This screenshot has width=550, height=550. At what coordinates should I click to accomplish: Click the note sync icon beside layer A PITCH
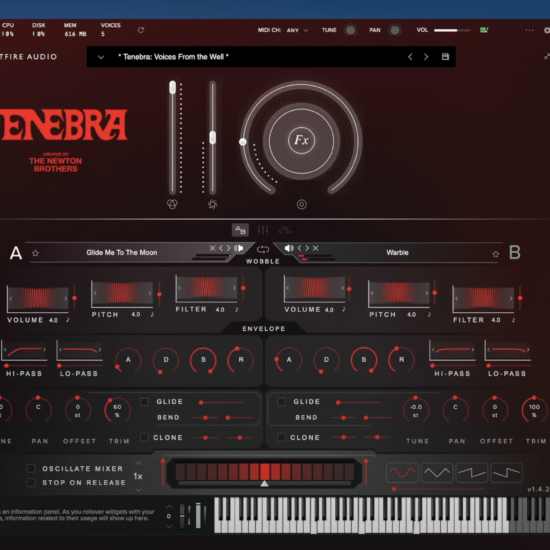coord(152,314)
